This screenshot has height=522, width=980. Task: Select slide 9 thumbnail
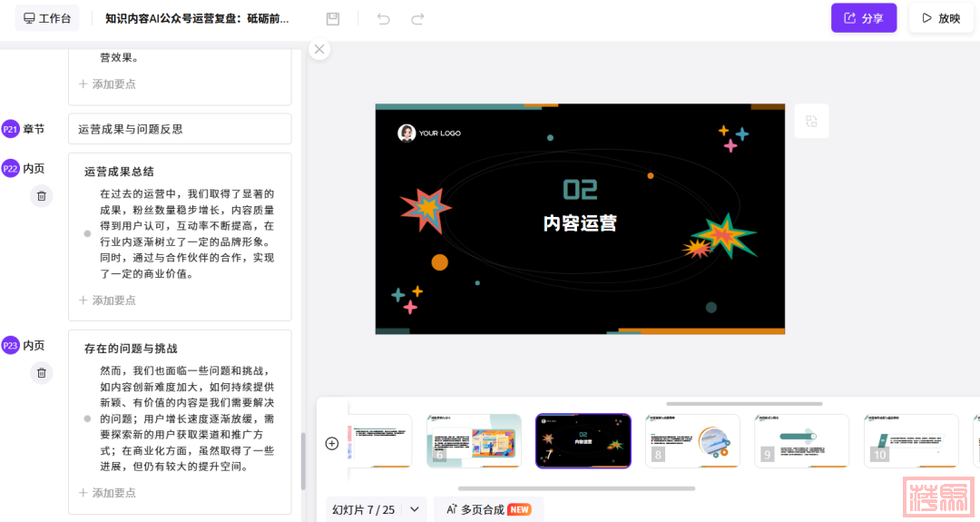point(801,441)
